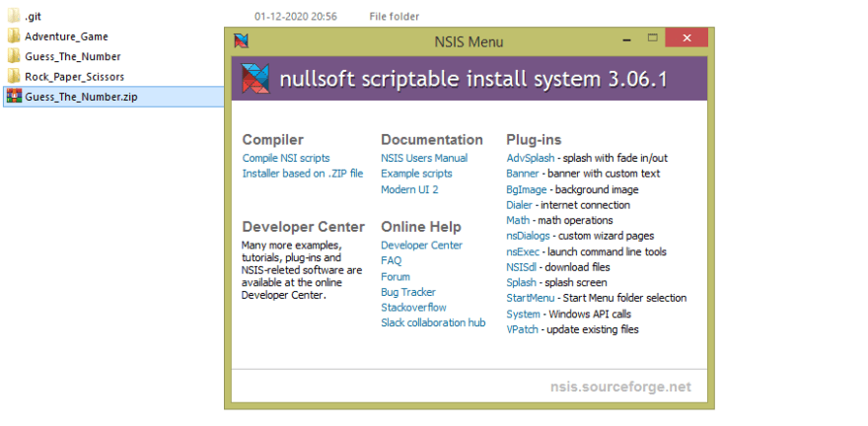Click the NSIS logo icon in title bar
This screenshot has width=868, height=426.
click(x=241, y=40)
